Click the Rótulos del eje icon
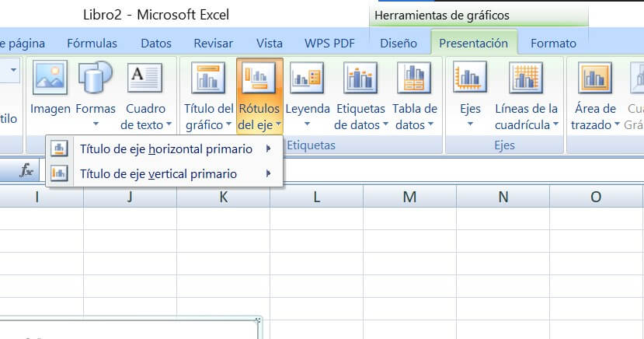The width and height of the screenshot is (644, 339). pyautogui.click(x=259, y=79)
